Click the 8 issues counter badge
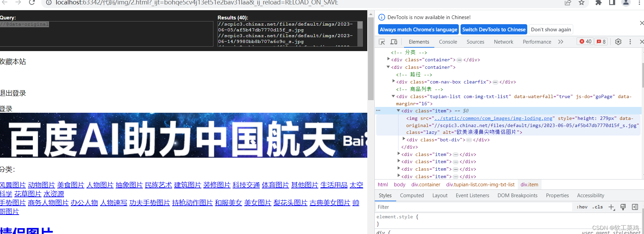The height and width of the screenshot is (234, 644). click(x=601, y=42)
